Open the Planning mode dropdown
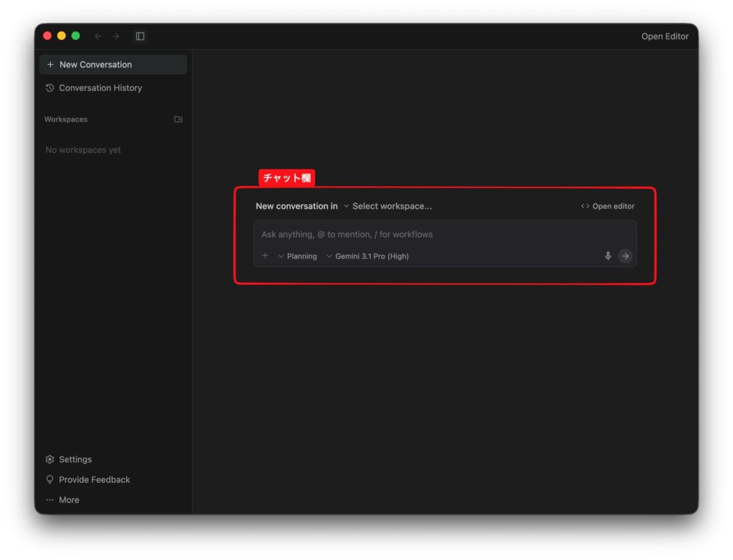 click(297, 256)
